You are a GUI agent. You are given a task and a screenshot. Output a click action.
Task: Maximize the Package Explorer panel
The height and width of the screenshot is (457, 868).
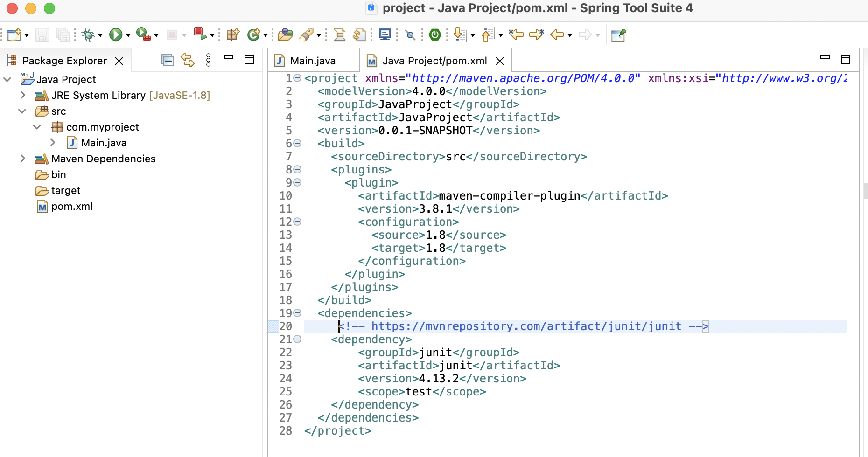(x=249, y=60)
